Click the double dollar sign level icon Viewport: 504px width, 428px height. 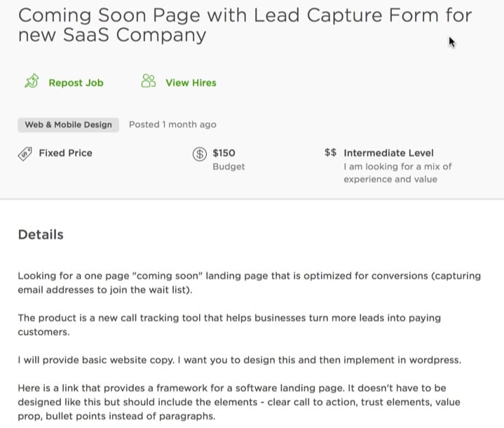coord(330,152)
